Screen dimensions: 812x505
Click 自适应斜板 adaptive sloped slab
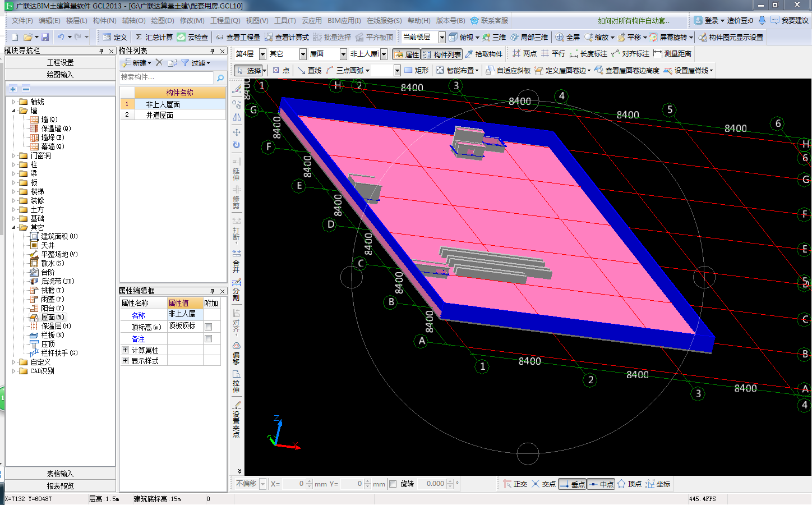[508, 70]
